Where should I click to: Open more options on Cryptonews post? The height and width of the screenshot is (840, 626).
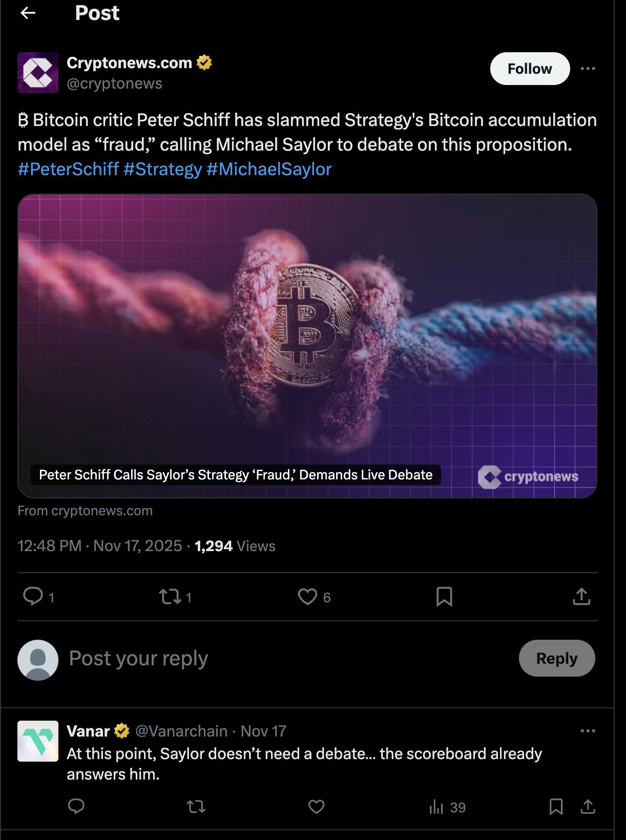pos(588,69)
